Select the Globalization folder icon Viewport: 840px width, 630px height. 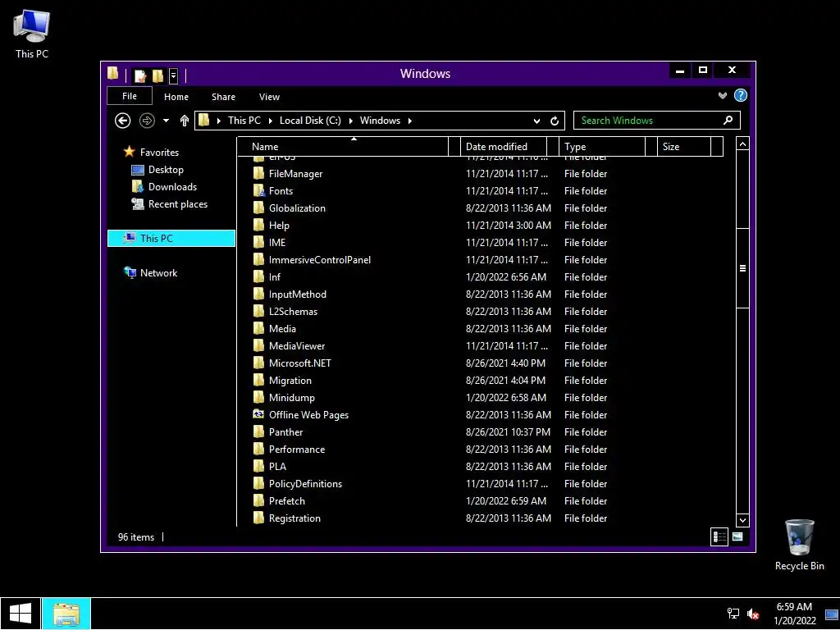258,208
